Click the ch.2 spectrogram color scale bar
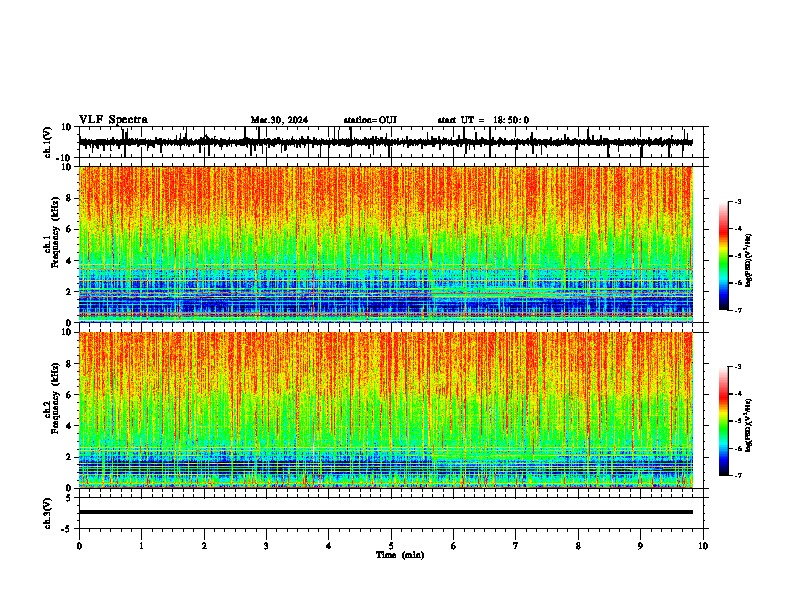Screen dimensions: 792x612 tap(723, 421)
